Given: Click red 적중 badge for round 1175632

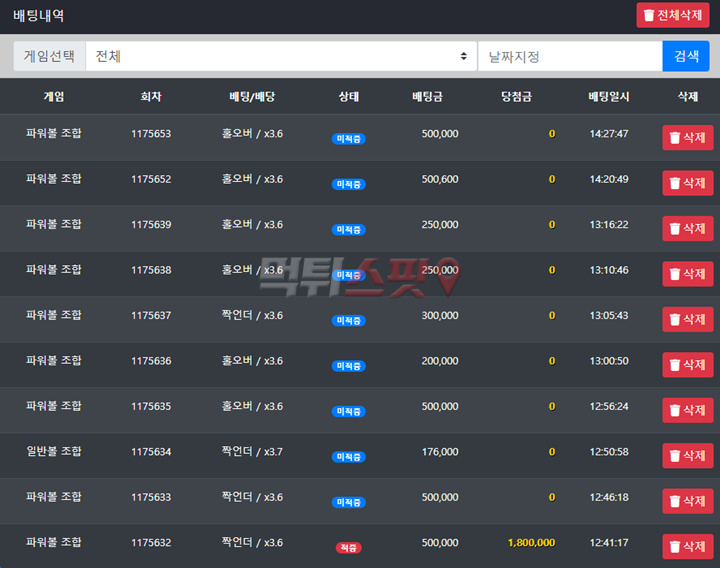Looking at the screenshot, I should click(349, 548).
